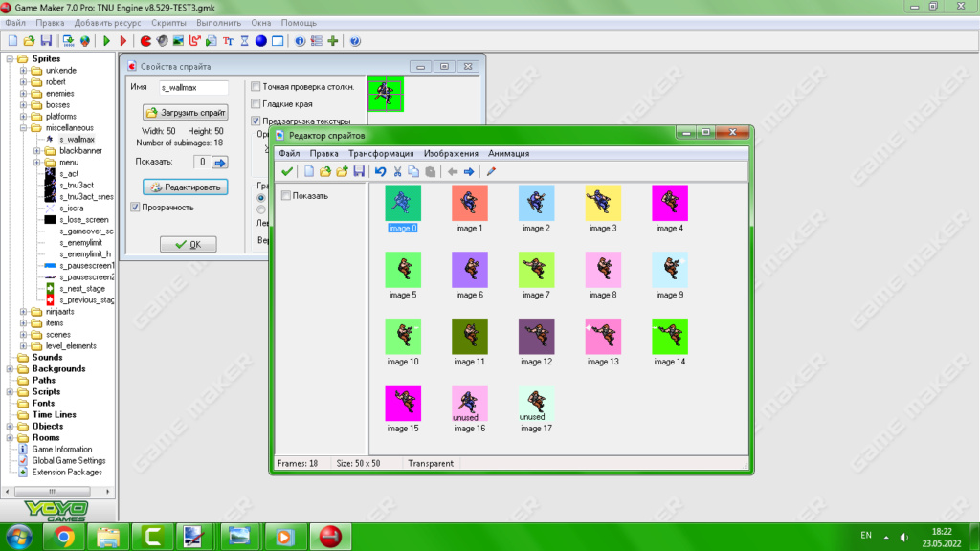Open Google Chrome from the taskbar
The height and width of the screenshot is (551, 980).
click(63, 537)
